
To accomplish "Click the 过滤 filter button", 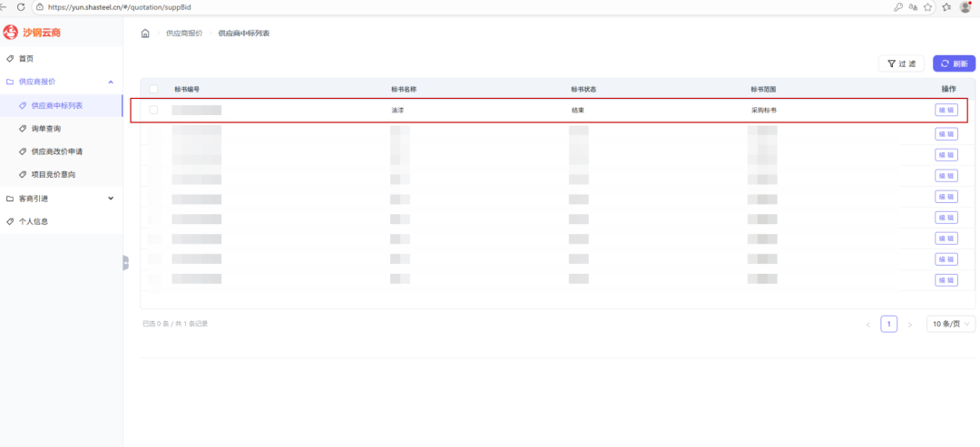I will pos(901,63).
